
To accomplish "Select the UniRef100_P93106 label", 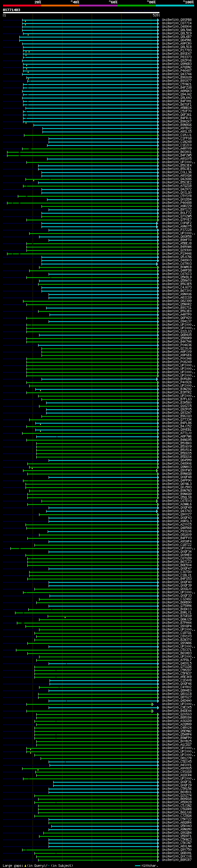I will click(x=177, y=531).
